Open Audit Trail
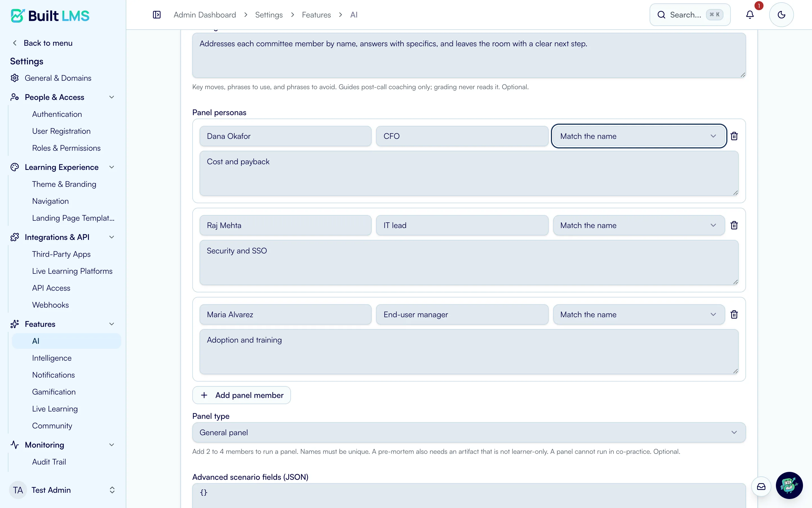 pyautogui.click(x=49, y=462)
